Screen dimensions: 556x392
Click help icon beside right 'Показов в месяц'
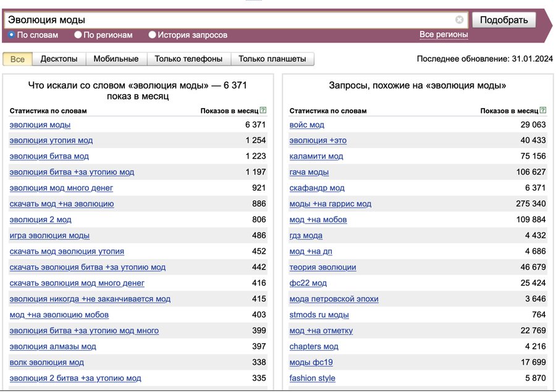click(543, 111)
